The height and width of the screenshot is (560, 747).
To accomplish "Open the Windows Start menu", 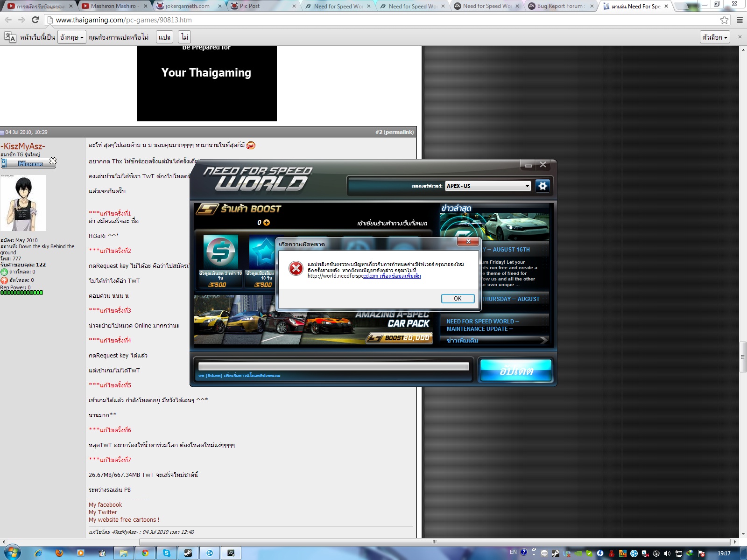I will click(x=12, y=553).
